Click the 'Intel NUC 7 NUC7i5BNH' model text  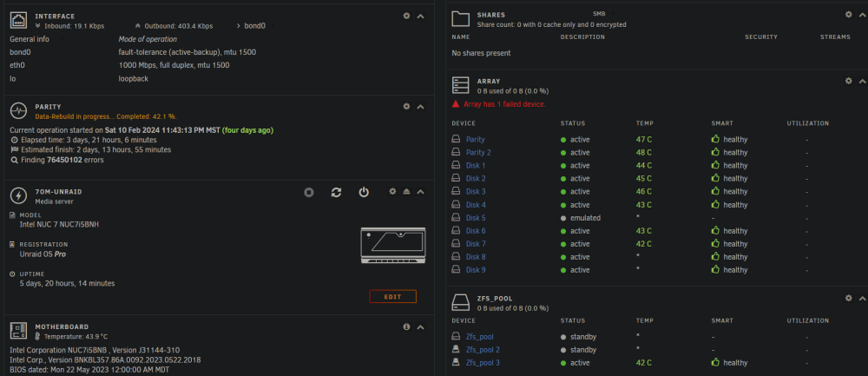[x=59, y=224]
